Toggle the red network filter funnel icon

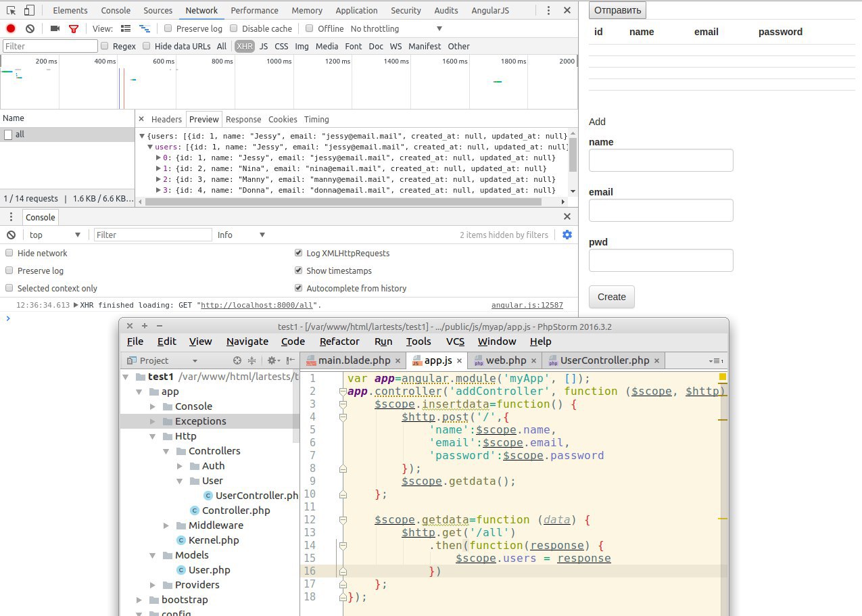pyautogui.click(x=74, y=28)
